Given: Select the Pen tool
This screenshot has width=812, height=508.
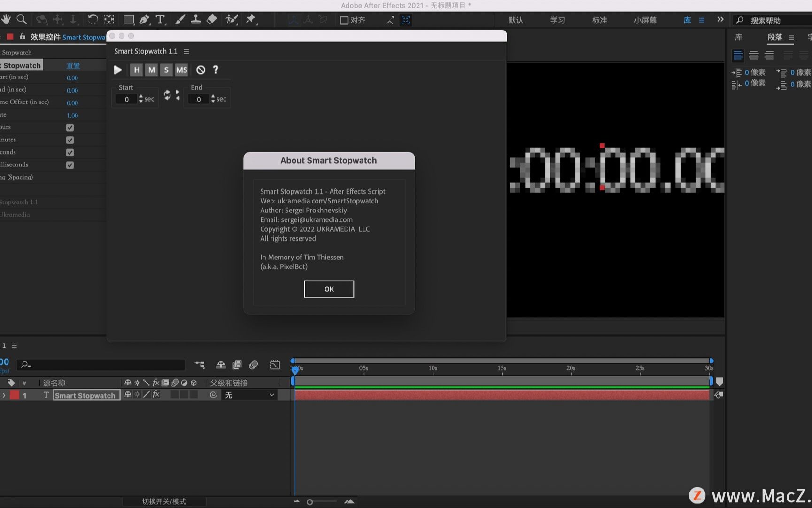Looking at the screenshot, I should [x=145, y=19].
